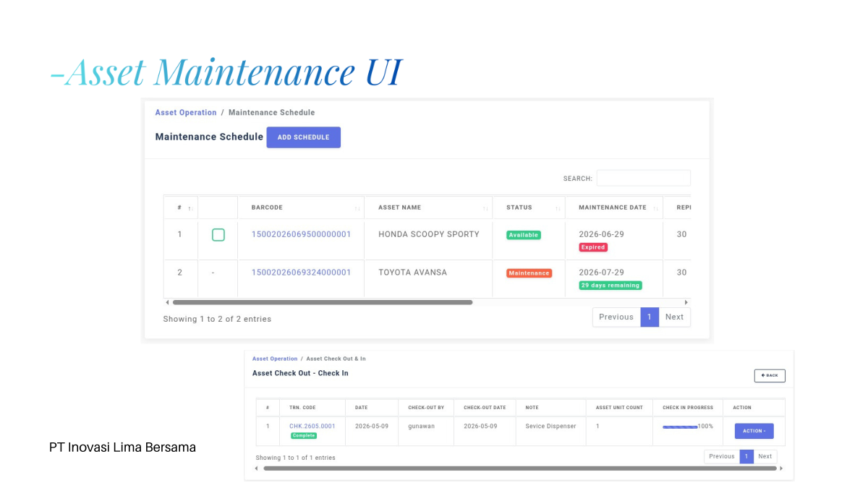The image size is (868, 488).
Task: Click the gunawan check-out by cell
Action: [420, 427]
